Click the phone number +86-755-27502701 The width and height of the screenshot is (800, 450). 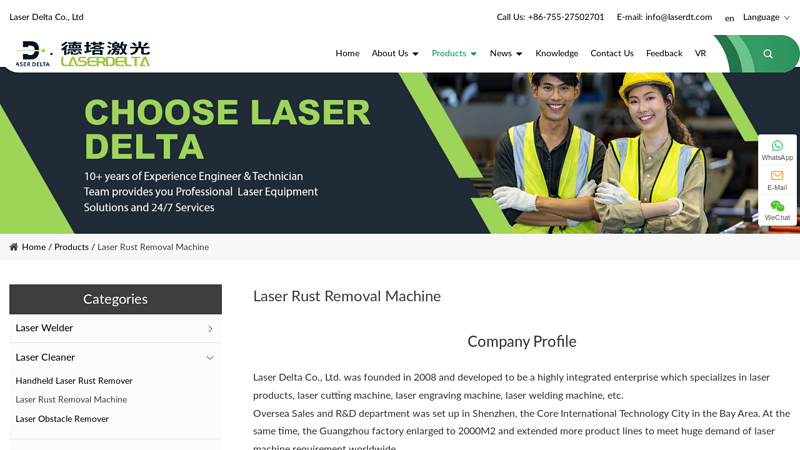566,17
